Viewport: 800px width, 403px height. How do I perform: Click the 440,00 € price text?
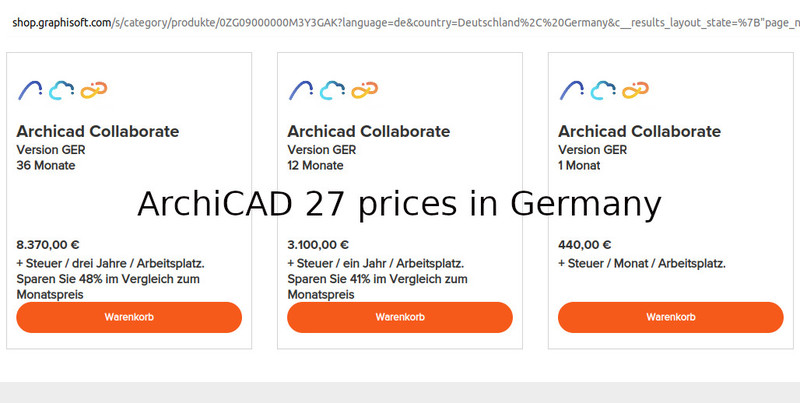[585, 244]
